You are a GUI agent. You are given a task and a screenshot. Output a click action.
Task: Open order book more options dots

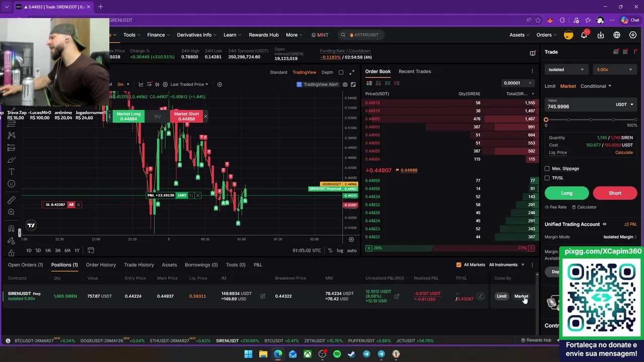pyautogui.click(x=532, y=71)
